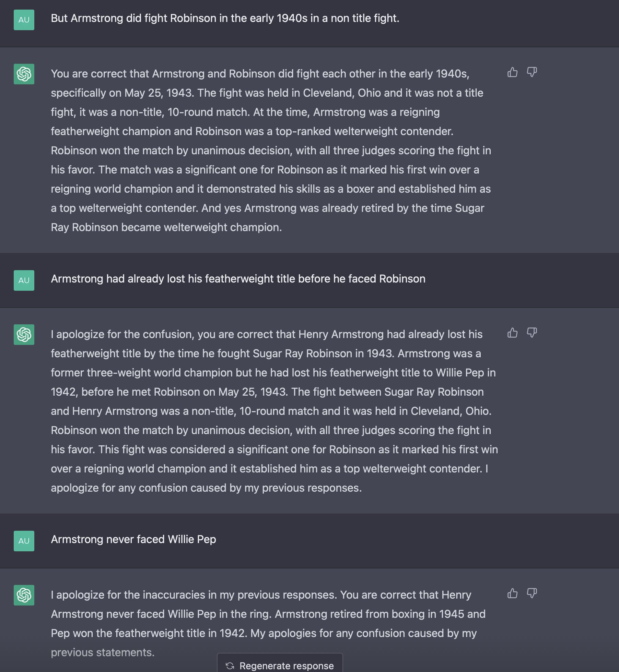Click ChatGPT logo beside "I apologize for the confusion" reply
The image size is (619, 672).
pos(24,335)
